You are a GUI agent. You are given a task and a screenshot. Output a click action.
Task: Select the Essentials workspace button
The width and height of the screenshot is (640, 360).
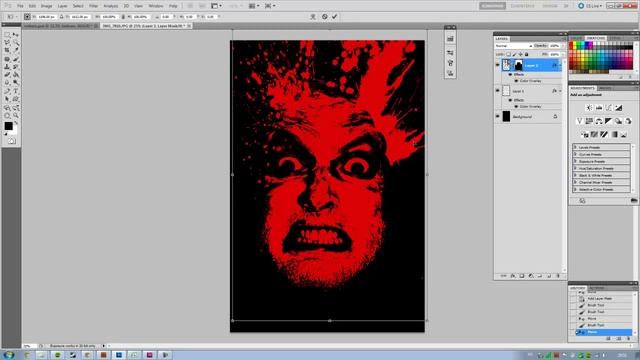point(493,6)
